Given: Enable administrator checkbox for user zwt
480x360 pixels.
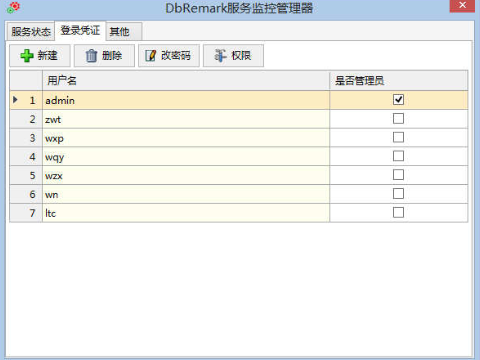Looking at the screenshot, I should pos(398,119).
